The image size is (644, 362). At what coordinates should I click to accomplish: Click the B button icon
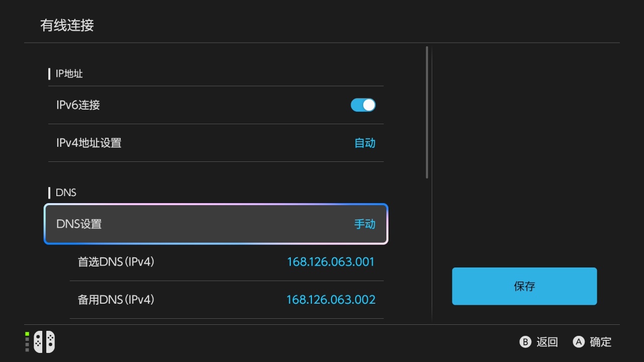coord(525,342)
